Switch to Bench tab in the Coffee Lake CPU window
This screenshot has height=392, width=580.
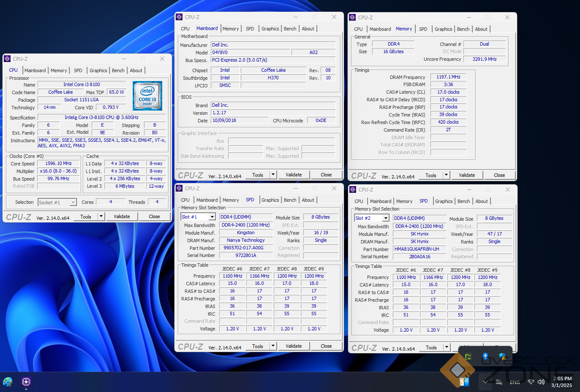[x=118, y=70]
